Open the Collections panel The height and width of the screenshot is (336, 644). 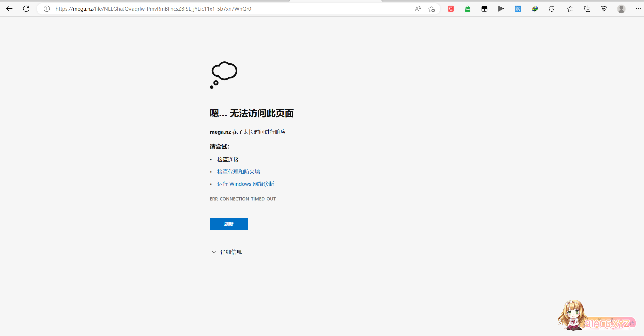(587, 9)
